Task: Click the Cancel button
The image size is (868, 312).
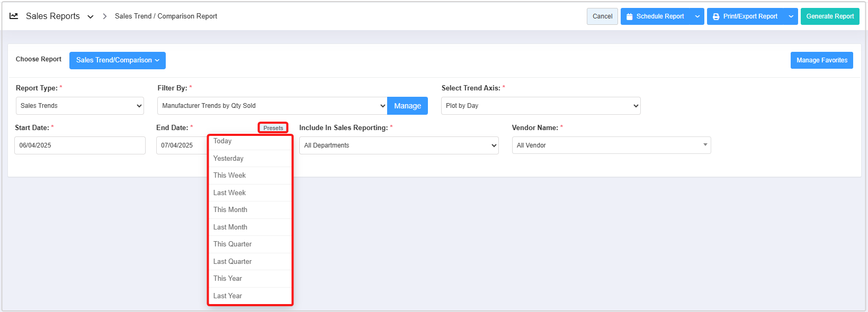Action: (602, 16)
